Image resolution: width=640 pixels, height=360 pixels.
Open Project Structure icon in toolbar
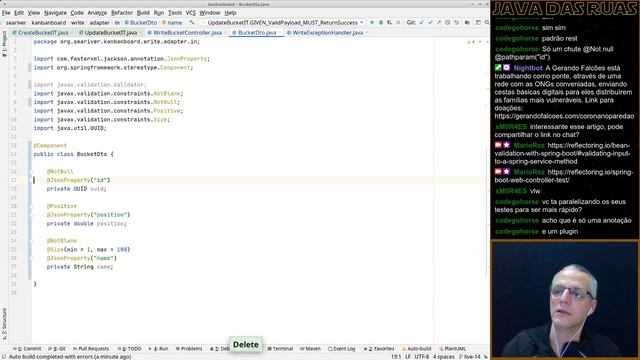click(467, 22)
